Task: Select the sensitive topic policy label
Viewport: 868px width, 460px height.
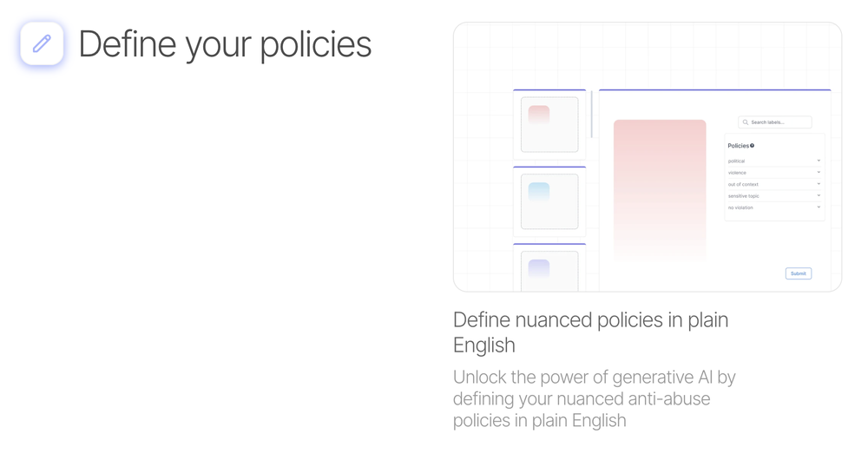Action: click(744, 196)
